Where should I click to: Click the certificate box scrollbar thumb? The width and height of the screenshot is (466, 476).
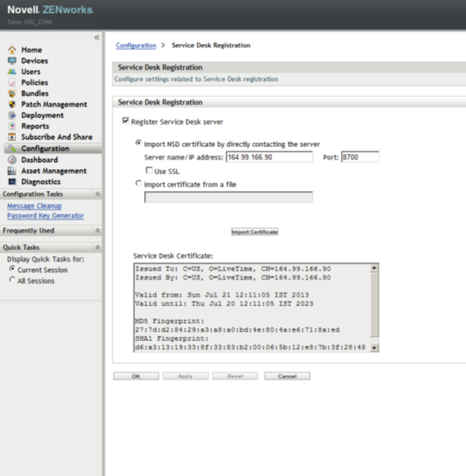(x=374, y=305)
